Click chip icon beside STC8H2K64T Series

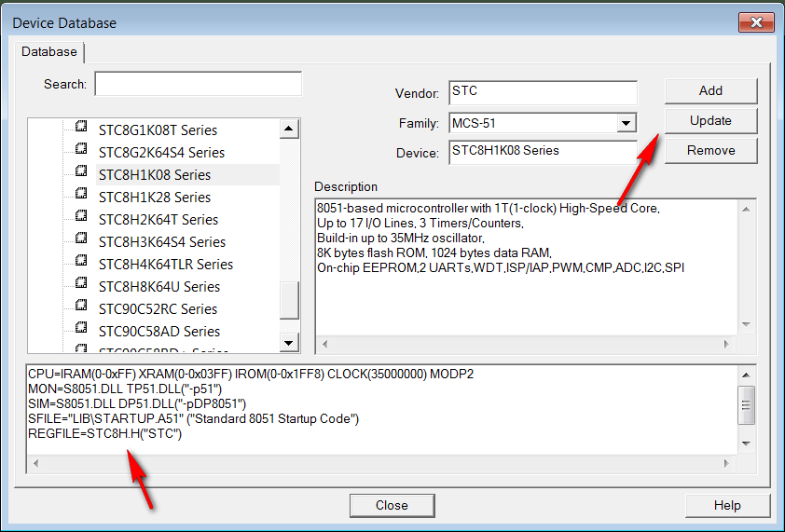pyautogui.click(x=81, y=216)
